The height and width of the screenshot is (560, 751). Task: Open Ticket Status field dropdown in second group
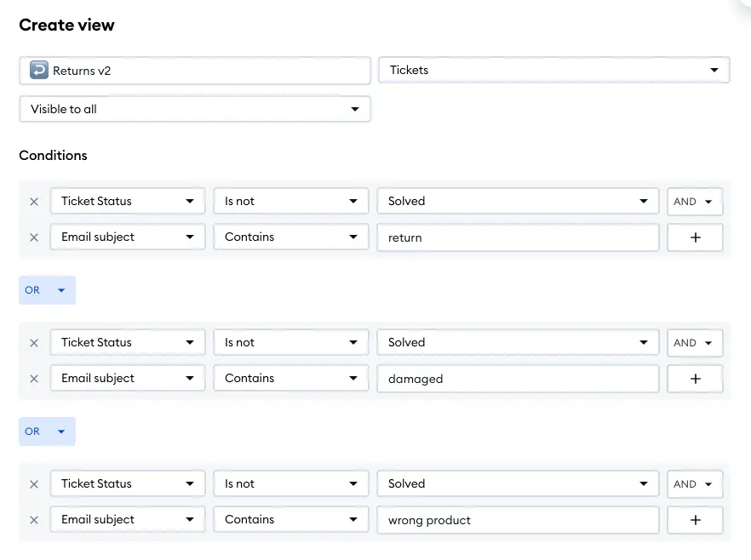coord(128,342)
